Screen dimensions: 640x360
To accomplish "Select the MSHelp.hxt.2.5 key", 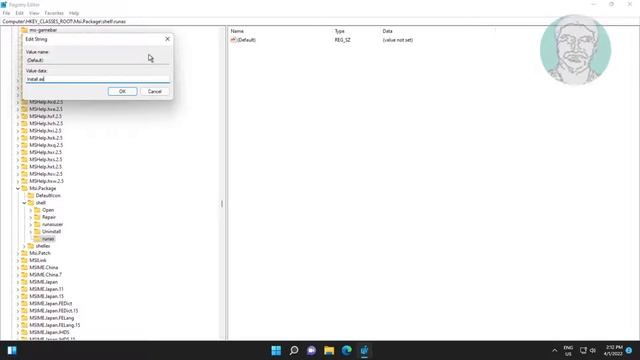I will click(x=45, y=167).
